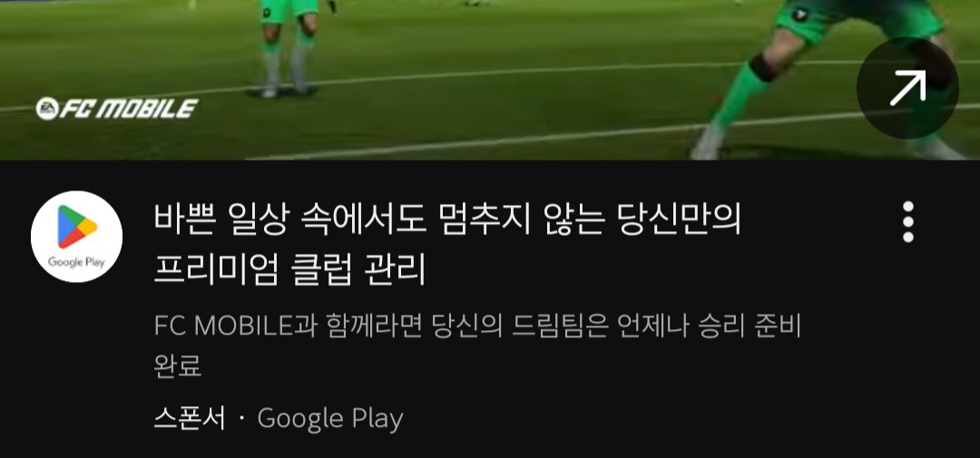
Task: Click the player standing in green shorts
Action: pos(289,47)
